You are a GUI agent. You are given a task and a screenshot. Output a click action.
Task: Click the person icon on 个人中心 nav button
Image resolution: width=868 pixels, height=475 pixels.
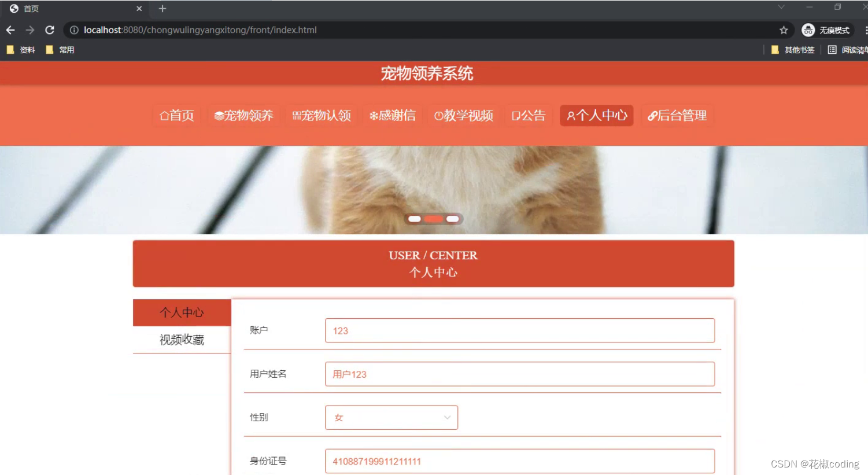click(x=571, y=115)
